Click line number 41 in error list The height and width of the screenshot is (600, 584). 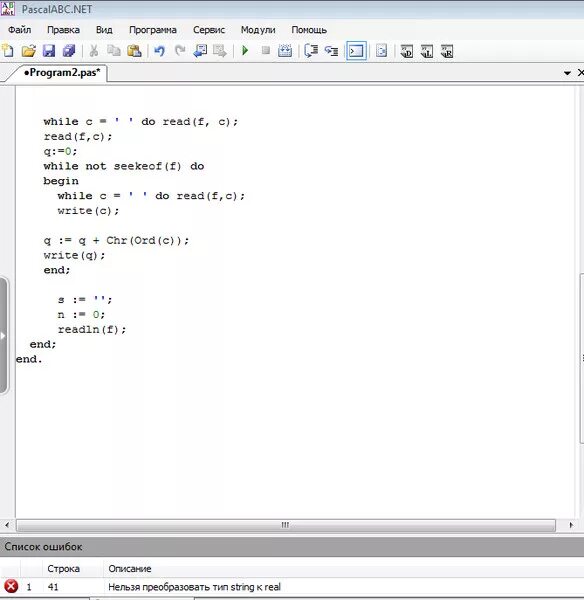[x=53, y=587]
